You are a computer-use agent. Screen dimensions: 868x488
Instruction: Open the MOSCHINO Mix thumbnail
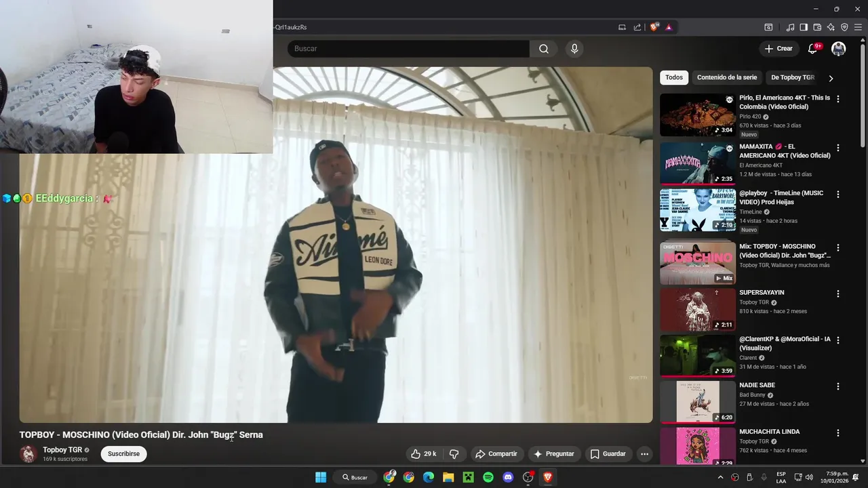[698, 263]
